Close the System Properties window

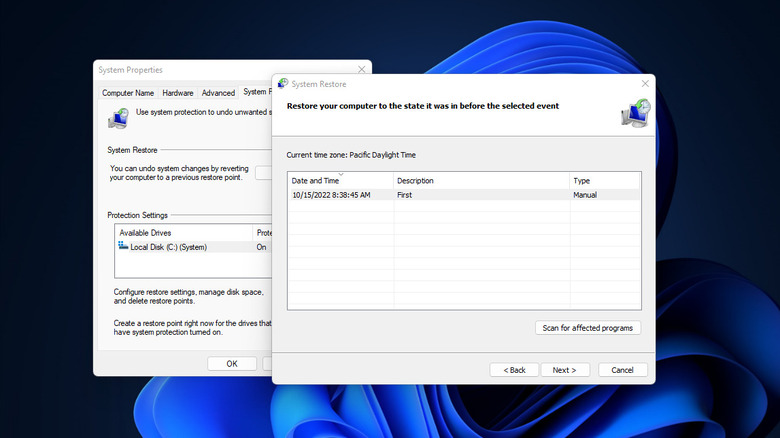point(360,70)
